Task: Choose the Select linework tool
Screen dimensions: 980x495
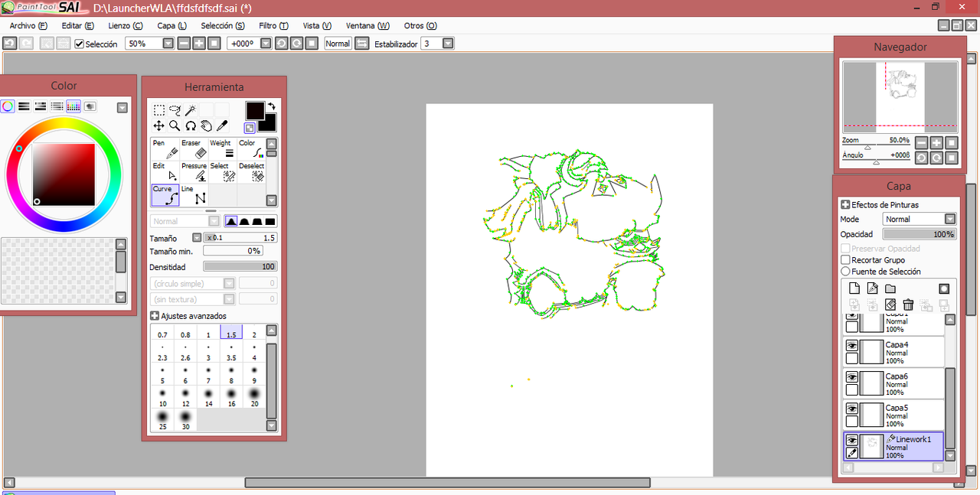Action: (x=223, y=172)
